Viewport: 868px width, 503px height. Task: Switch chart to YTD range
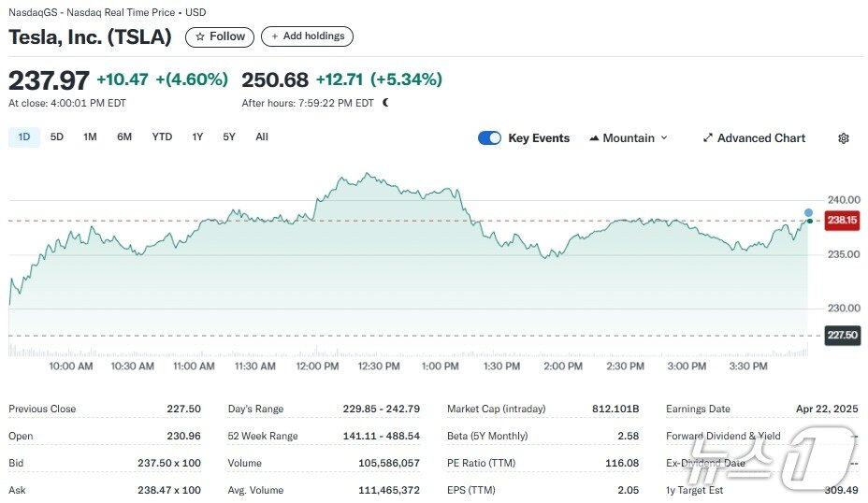pos(162,137)
